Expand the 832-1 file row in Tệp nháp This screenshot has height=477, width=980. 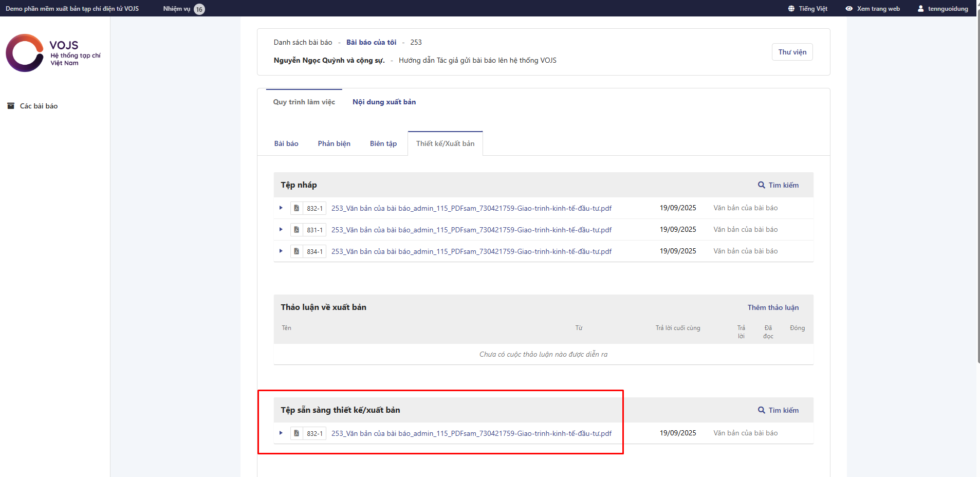pos(281,208)
